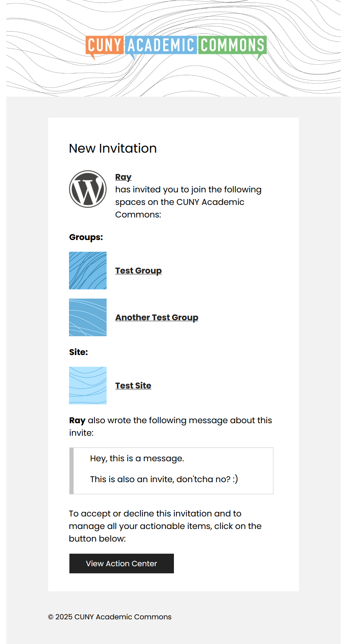Click the Groups: section label
This screenshot has height=644, width=347.
[x=86, y=238]
